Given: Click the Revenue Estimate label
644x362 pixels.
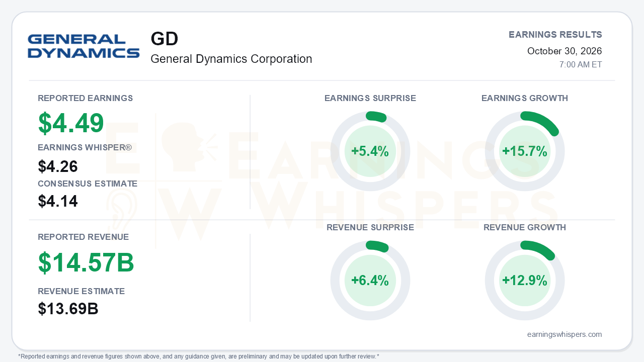Looking at the screenshot, I should tap(82, 291).
